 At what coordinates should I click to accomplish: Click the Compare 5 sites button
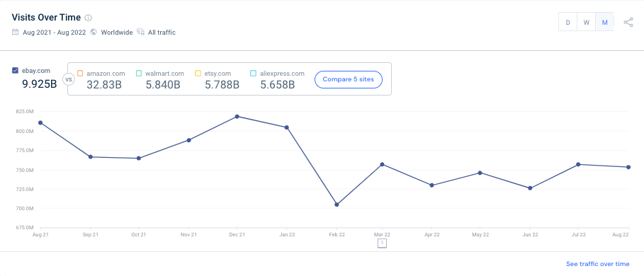(349, 79)
